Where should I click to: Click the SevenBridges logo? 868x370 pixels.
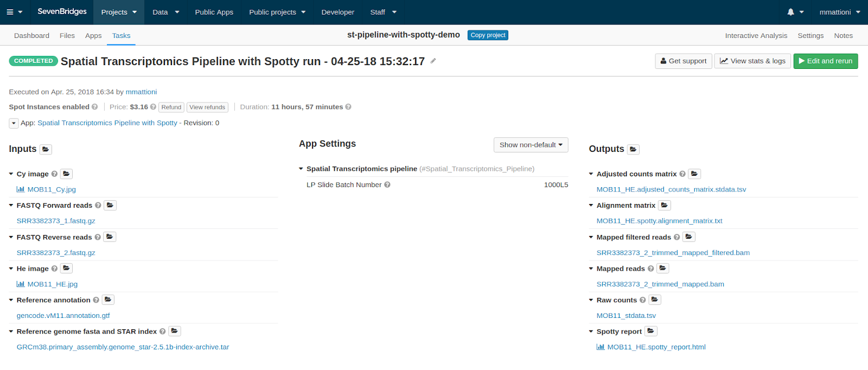(62, 11)
